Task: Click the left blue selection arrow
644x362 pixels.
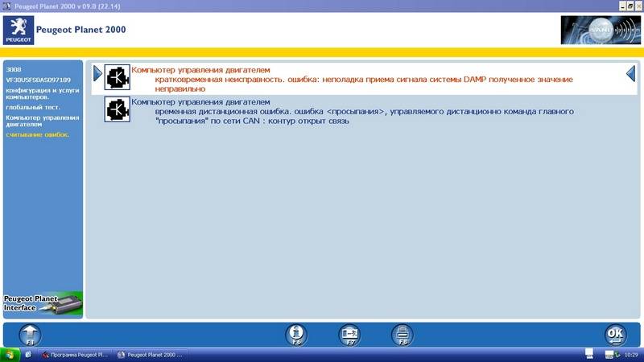Action: click(97, 74)
